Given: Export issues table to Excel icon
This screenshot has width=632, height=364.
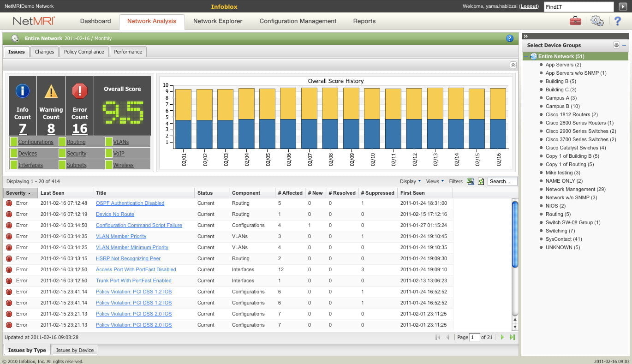Looking at the screenshot, I should [471, 181].
